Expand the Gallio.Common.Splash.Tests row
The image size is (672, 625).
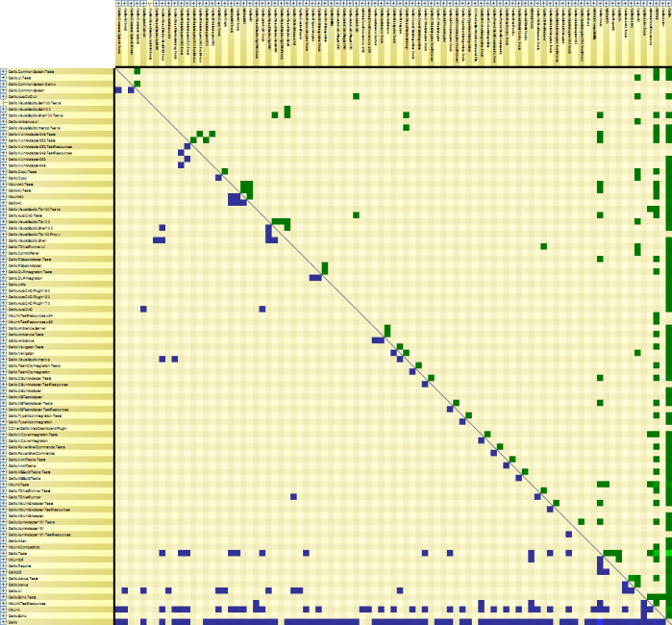[x=3, y=71]
